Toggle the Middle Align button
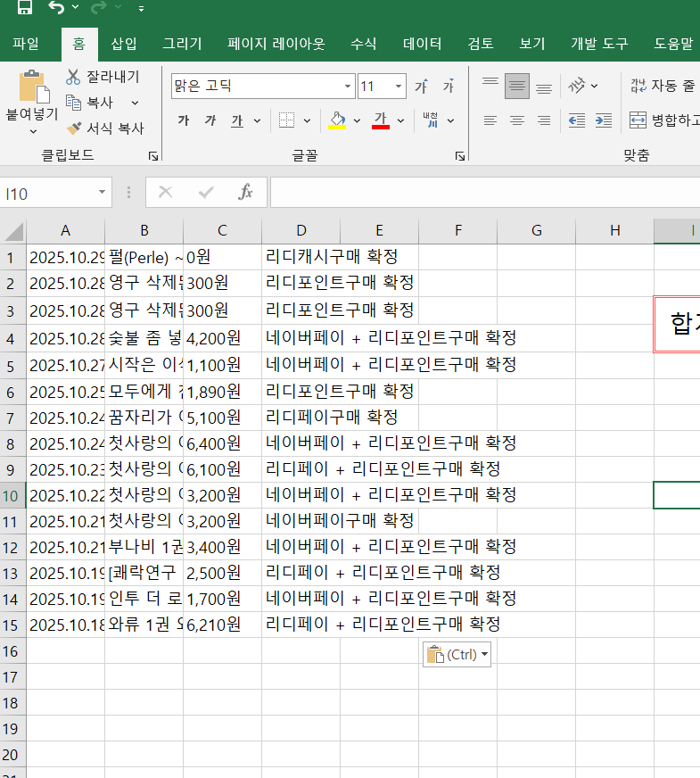Screen dimensions: 700x778 click(x=516, y=87)
